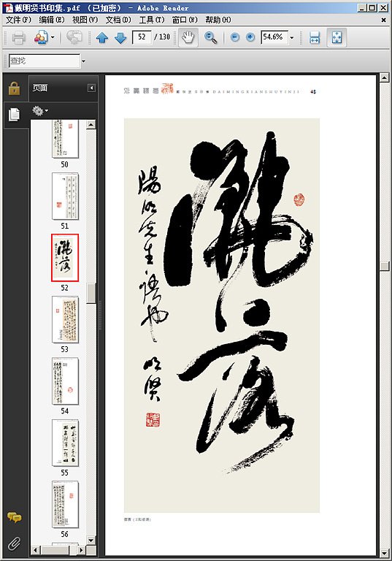Click the zoom percentage field 54.6%
The width and height of the screenshot is (392, 561).
(274, 37)
